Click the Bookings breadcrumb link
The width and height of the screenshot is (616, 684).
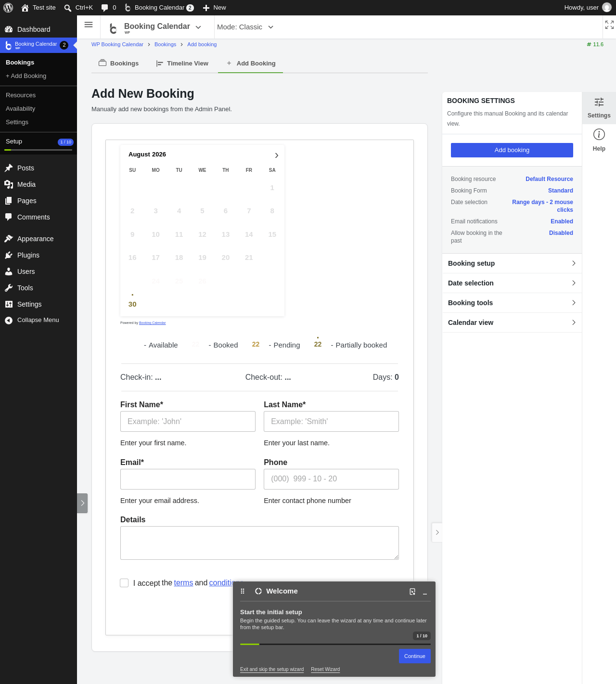[165, 44]
